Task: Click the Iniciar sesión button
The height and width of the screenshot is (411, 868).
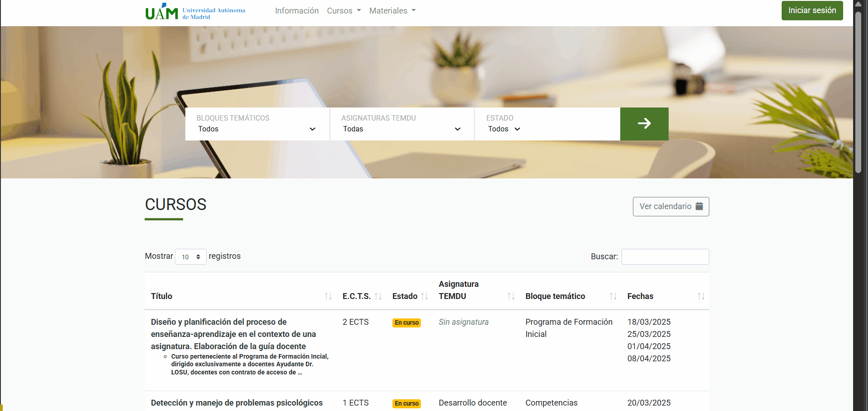Action: pos(812,10)
